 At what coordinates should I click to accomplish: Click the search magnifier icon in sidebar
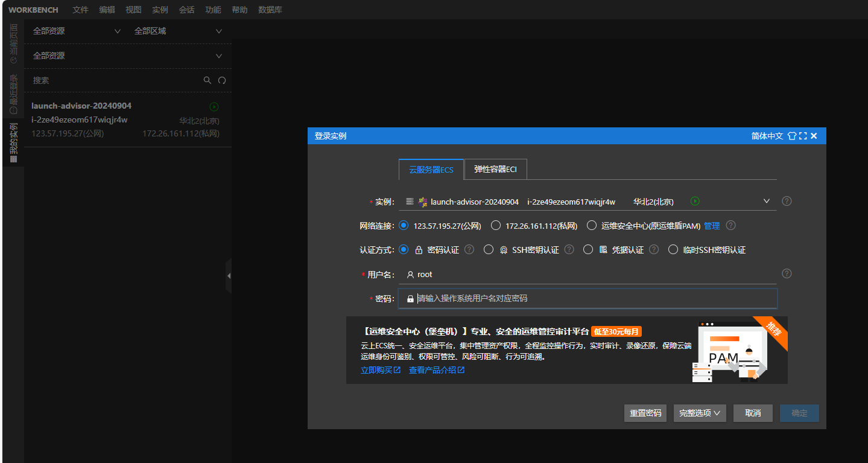click(x=207, y=80)
